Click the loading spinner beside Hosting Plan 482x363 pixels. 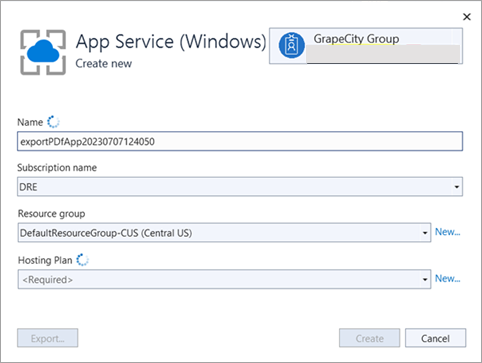coord(82,260)
